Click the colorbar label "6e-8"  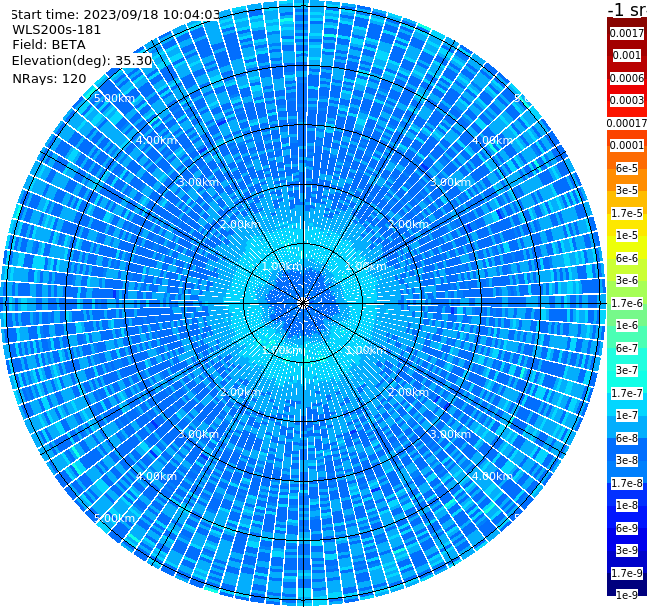click(x=627, y=438)
